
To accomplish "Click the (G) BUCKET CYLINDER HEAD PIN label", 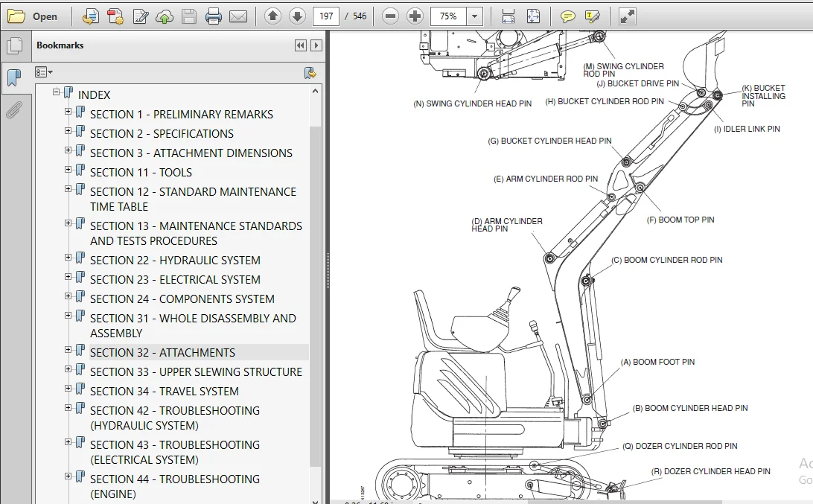I will pos(549,141).
